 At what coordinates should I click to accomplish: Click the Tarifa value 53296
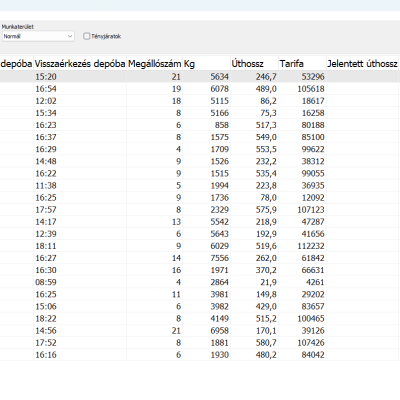pyautogui.click(x=313, y=77)
